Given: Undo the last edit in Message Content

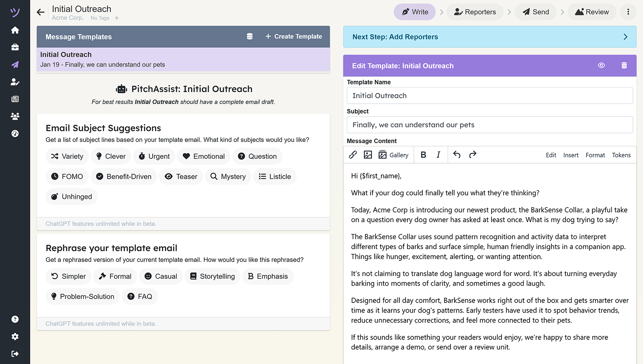Looking at the screenshot, I should (x=457, y=154).
